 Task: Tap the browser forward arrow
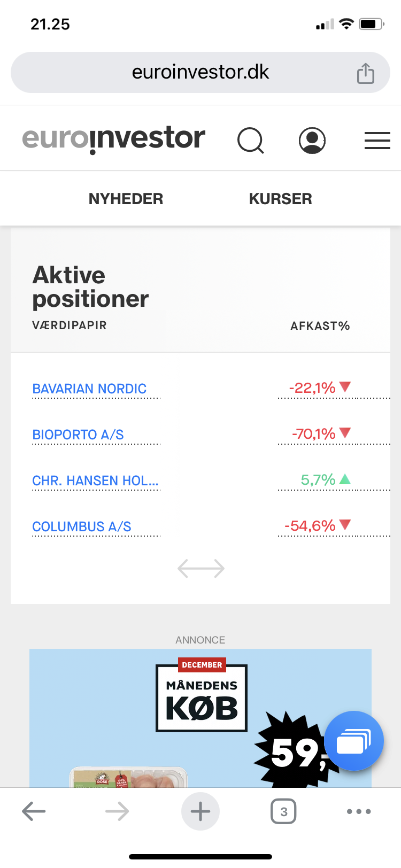(117, 811)
